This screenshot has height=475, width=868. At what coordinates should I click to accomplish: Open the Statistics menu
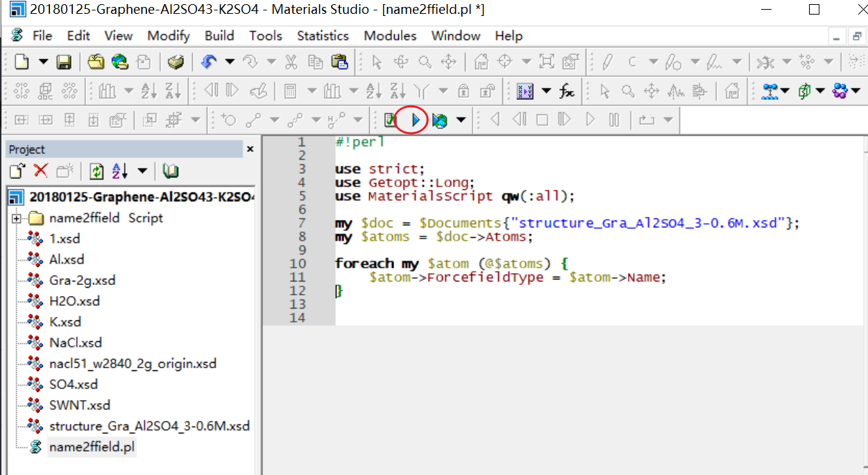[323, 36]
